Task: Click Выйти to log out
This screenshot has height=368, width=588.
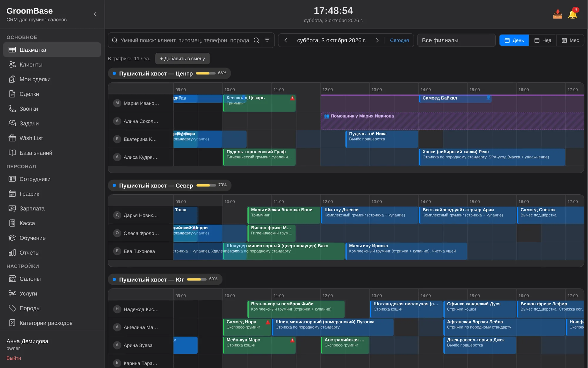Action: pos(14,358)
